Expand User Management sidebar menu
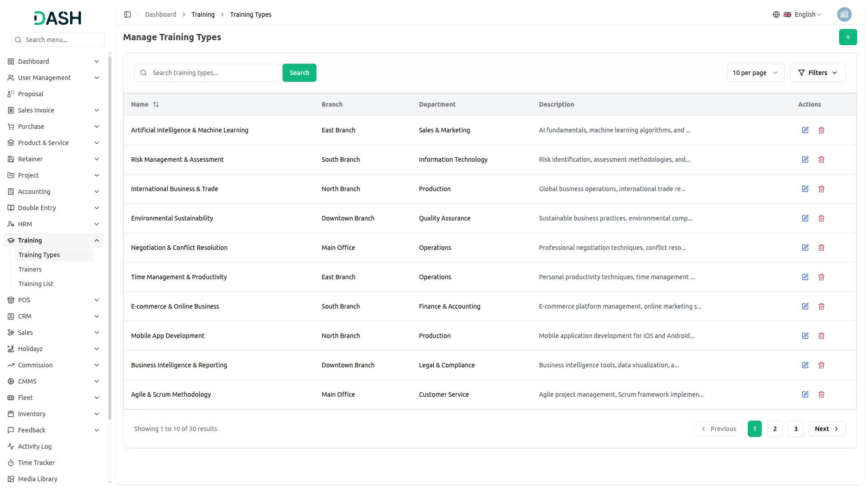This screenshot has width=868, height=488. [x=53, y=78]
